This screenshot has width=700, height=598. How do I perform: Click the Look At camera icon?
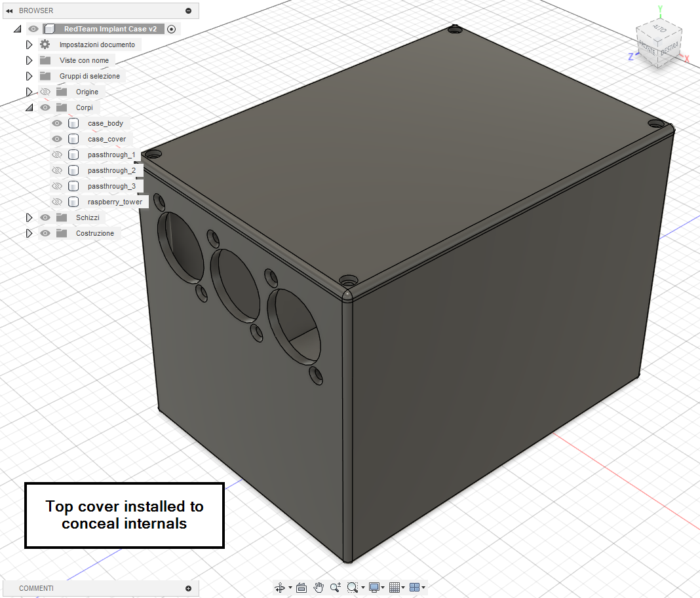pos(301,588)
